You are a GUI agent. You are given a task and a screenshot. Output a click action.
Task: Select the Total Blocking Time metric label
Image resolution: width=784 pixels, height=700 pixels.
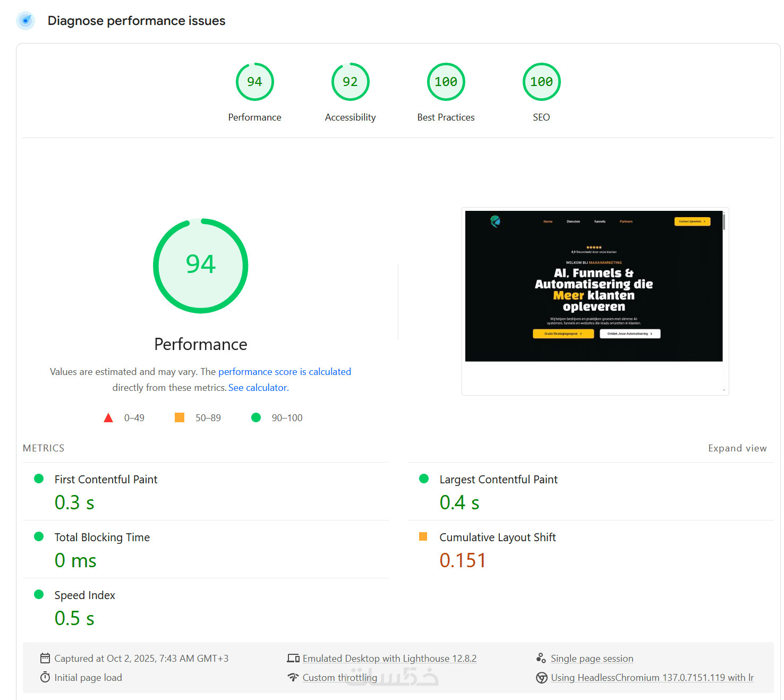click(x=102, y=537)
